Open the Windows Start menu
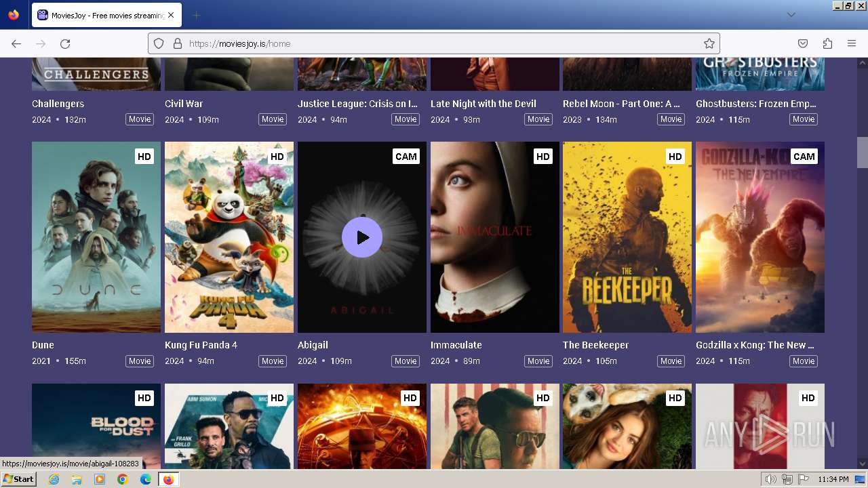Viewport: 868px width, 488px height. [x=18, y=479]
